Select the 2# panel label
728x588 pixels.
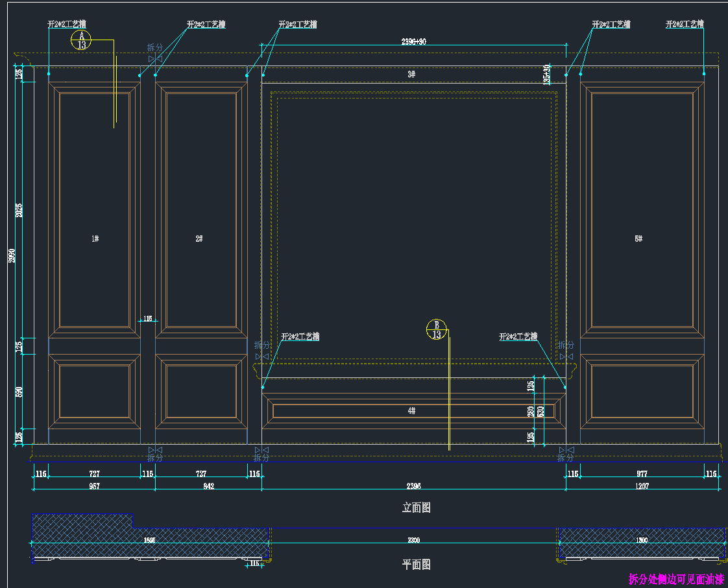pos(199,239)
